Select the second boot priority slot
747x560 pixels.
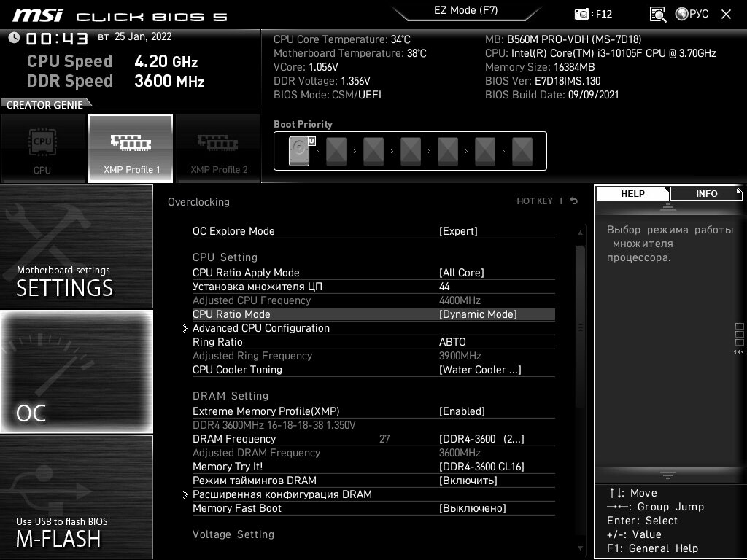pyautogui.click(x=336, y=151)
